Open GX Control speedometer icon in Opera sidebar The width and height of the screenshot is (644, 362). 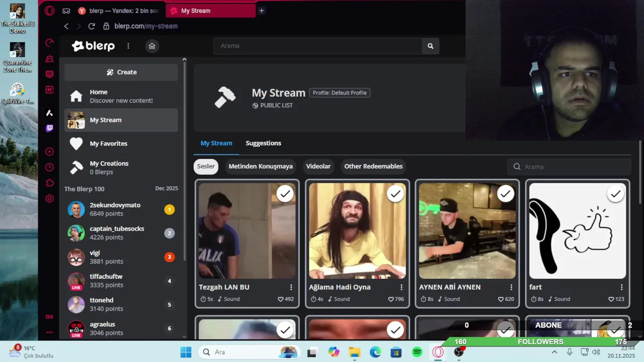click(49, 43)
